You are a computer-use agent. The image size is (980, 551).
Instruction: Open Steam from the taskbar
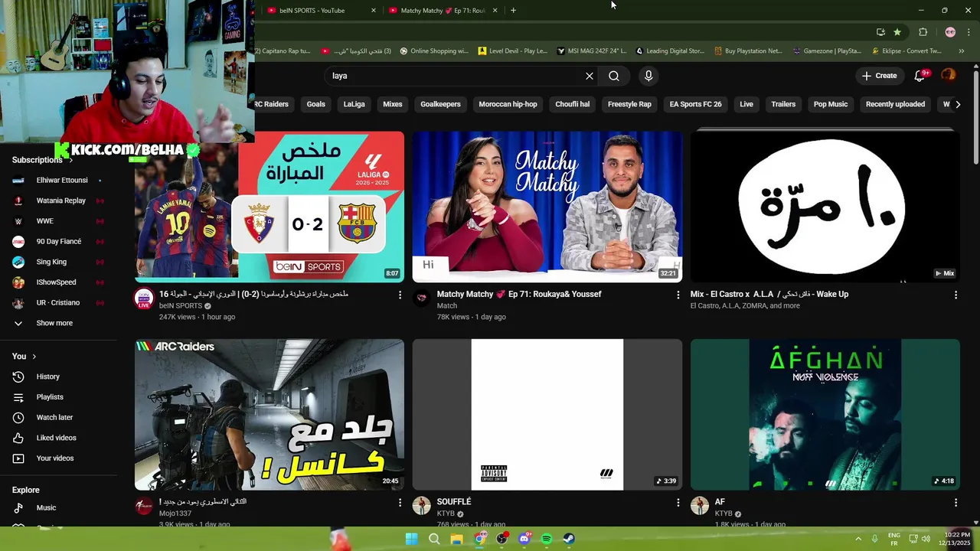click(569, 539)
